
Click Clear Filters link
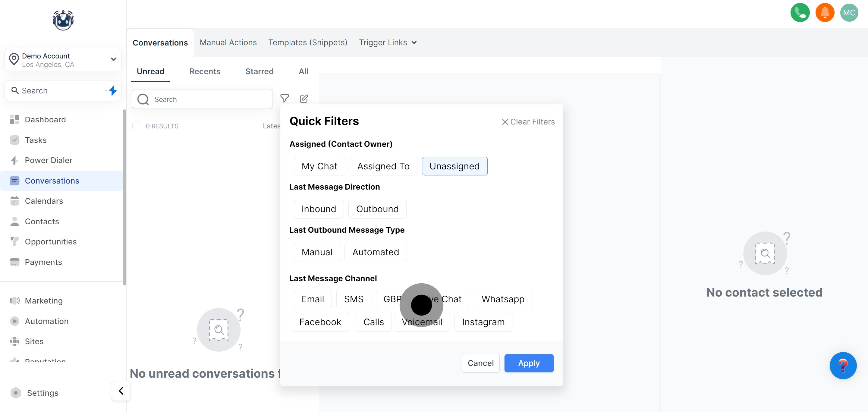pos(528,122)
